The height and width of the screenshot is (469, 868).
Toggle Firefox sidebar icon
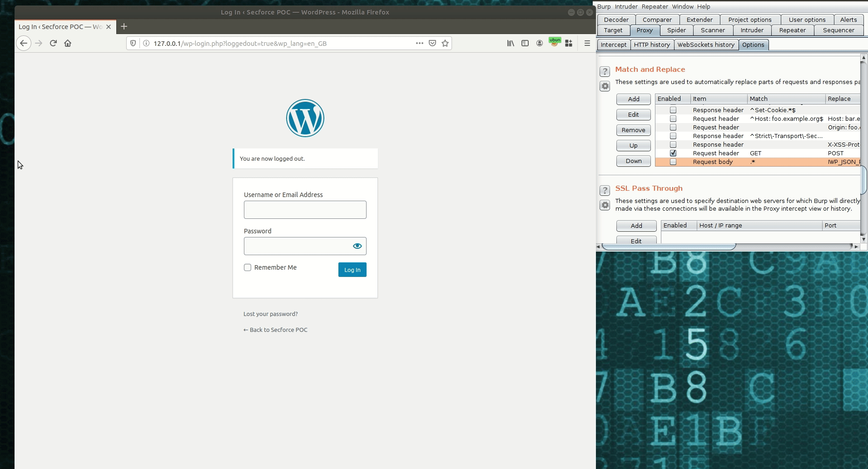click(x=525, y=43)
